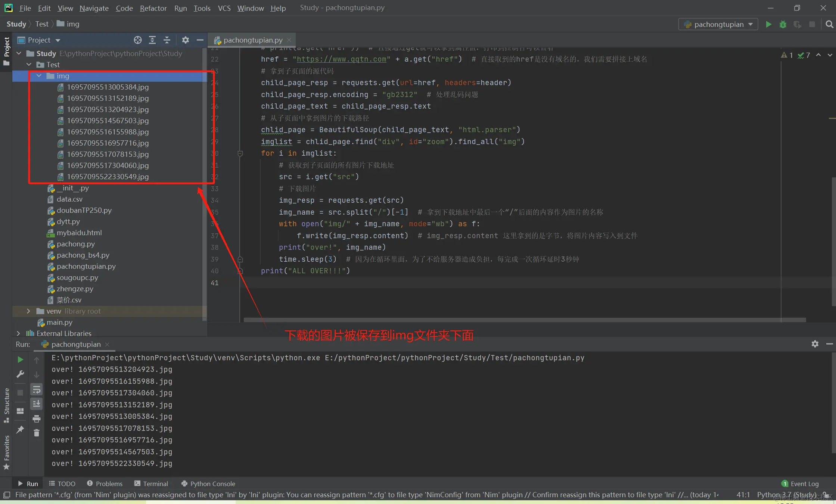
Task: Select 菜价.csv file in project tree
Action: point(69,300)
